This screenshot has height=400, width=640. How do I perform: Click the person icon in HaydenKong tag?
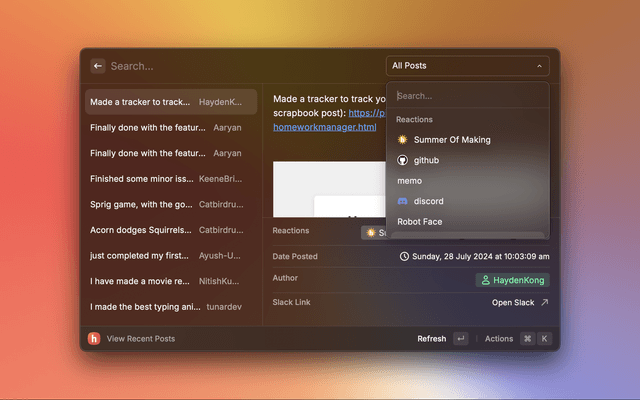(x=486, y=281)
